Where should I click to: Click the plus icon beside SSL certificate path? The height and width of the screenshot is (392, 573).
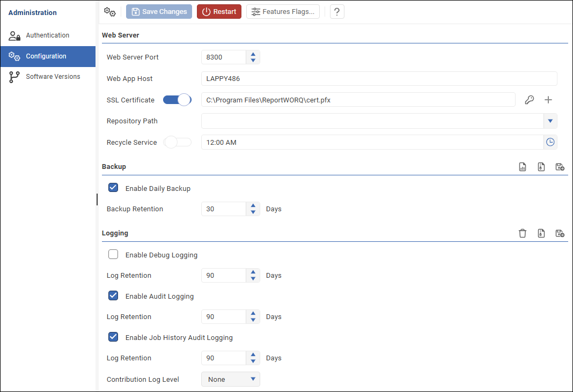click(x=548, y=100)
